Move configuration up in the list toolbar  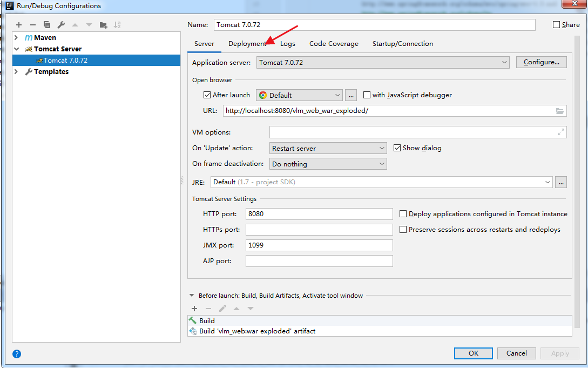75,25
